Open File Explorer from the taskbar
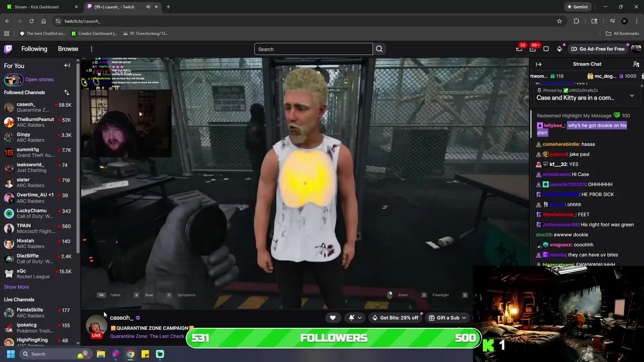The image size is (644, 362). (x=101, y=354)
